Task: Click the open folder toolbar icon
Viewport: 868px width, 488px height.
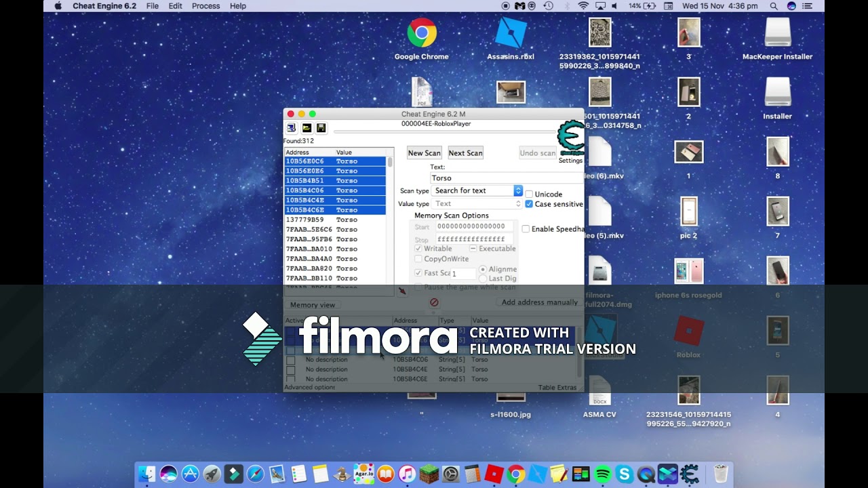Action: click(x=307, y=127)
